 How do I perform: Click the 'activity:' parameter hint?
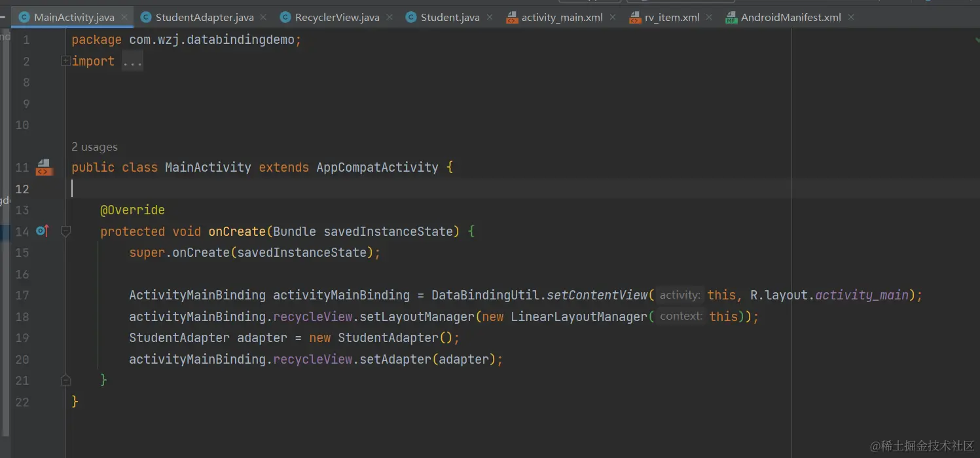click(680, 296)
